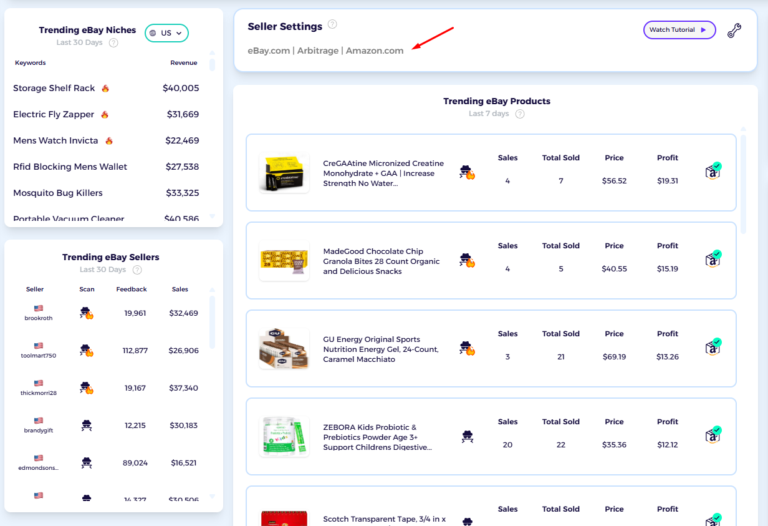The height and width of the screenshot is (526, 768).
Task: Click GU Energy Original Sports Nutrition title
Action: click(381, 349)
